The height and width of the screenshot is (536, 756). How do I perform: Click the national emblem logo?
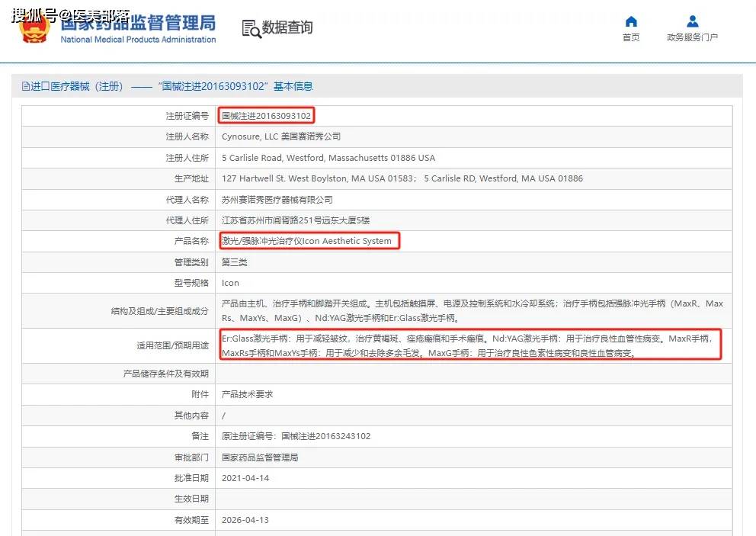coord(34,28)
